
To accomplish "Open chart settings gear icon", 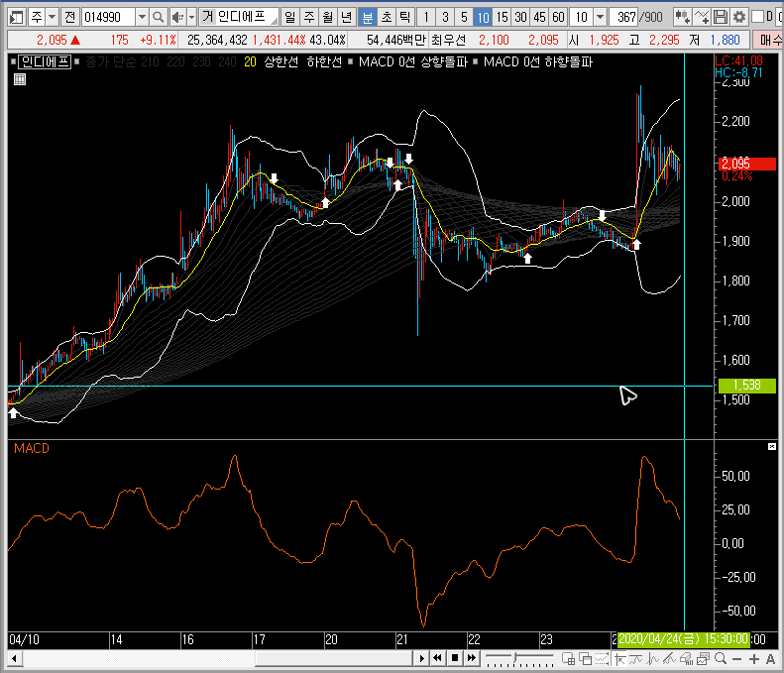I will 739,17.
